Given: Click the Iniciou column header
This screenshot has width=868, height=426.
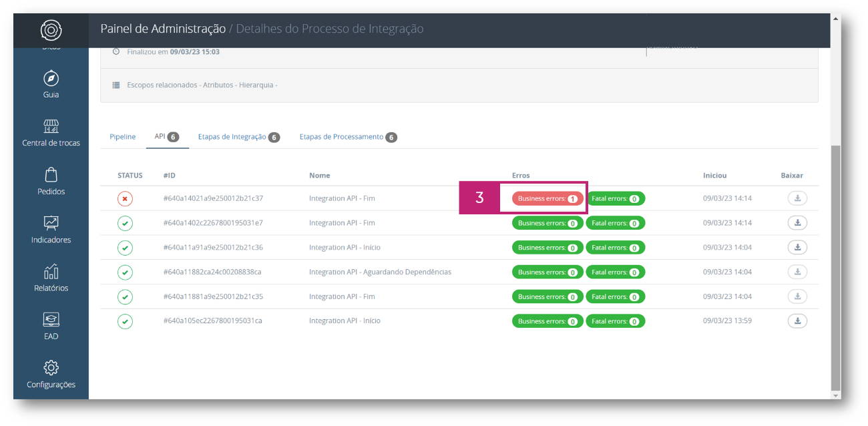Looking at the screenshot, I should click(x=715, y=176).
